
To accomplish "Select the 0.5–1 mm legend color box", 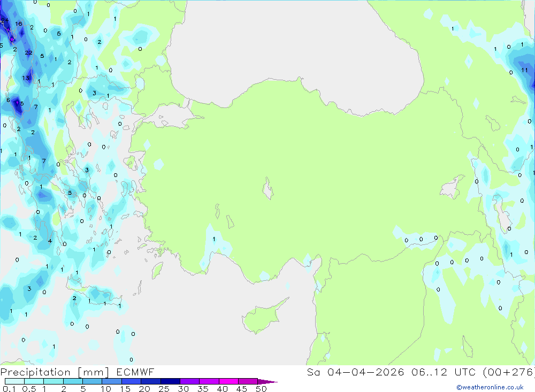I will 34,381.
